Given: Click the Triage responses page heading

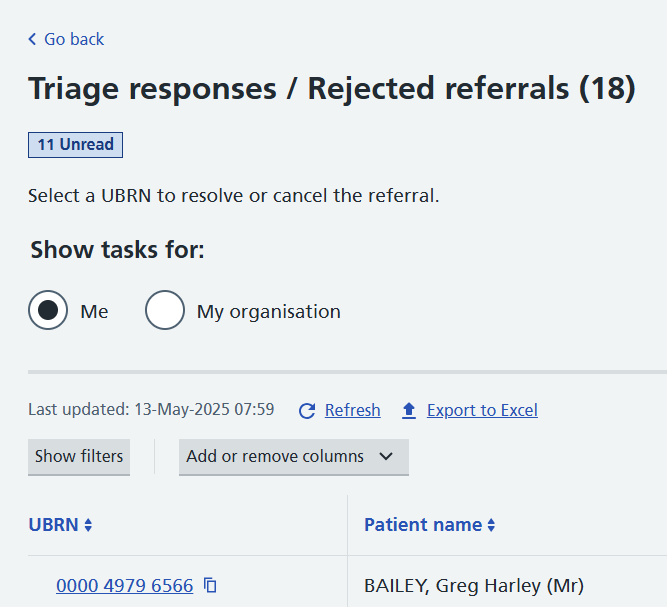Looking at the screenshot, I should [x=331, y=89].
